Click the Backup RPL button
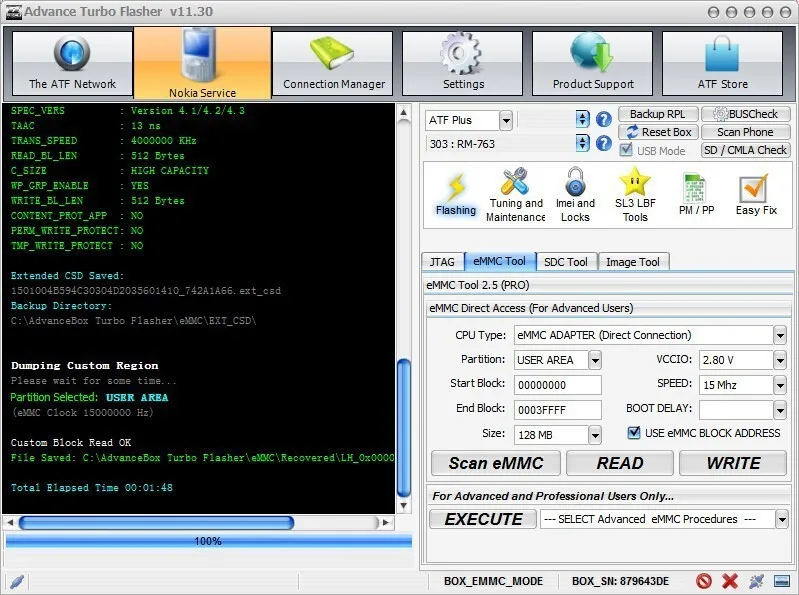The image size is (799, 595). pyautogui.click(x=657, y=114)
